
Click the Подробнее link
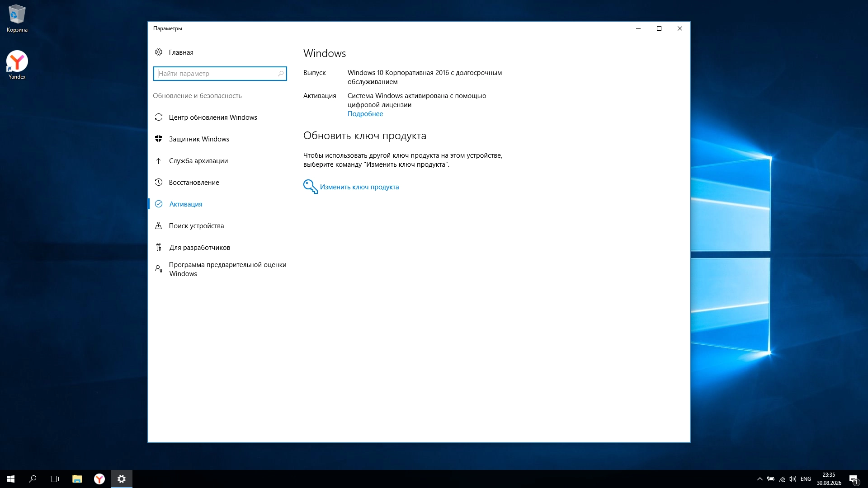(365, 114)
